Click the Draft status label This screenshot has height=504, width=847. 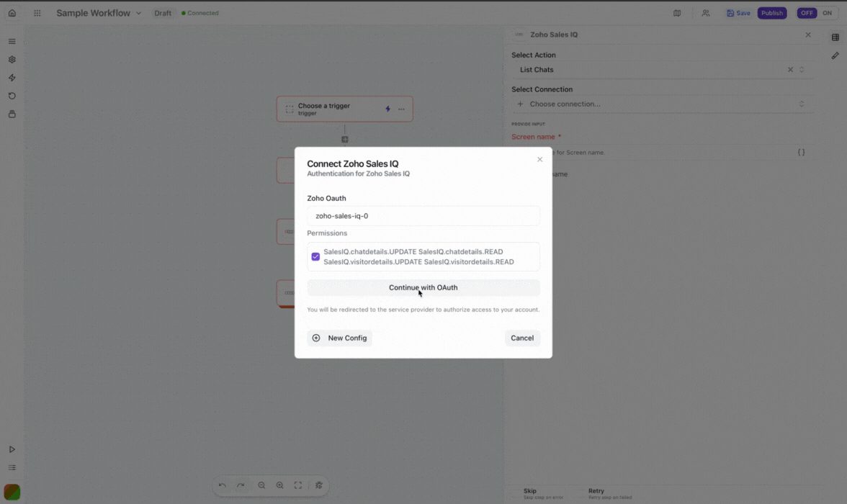[163, 12]
